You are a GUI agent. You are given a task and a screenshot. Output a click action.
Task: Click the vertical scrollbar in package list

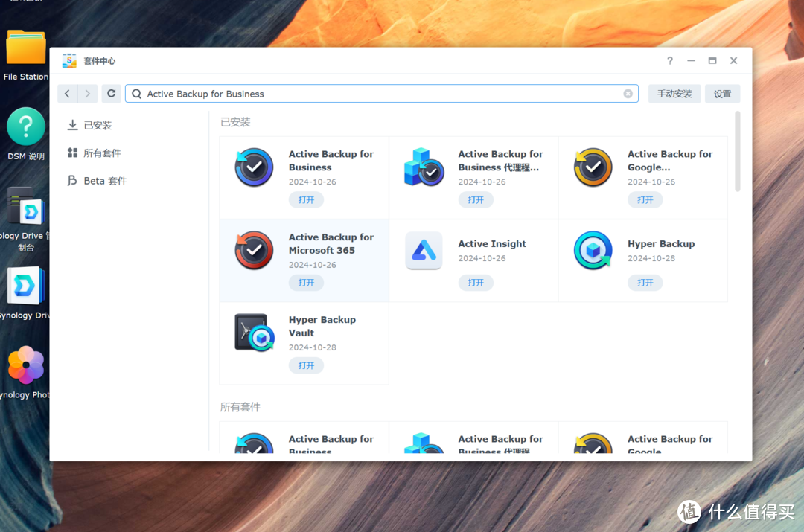tap(738, 153)
